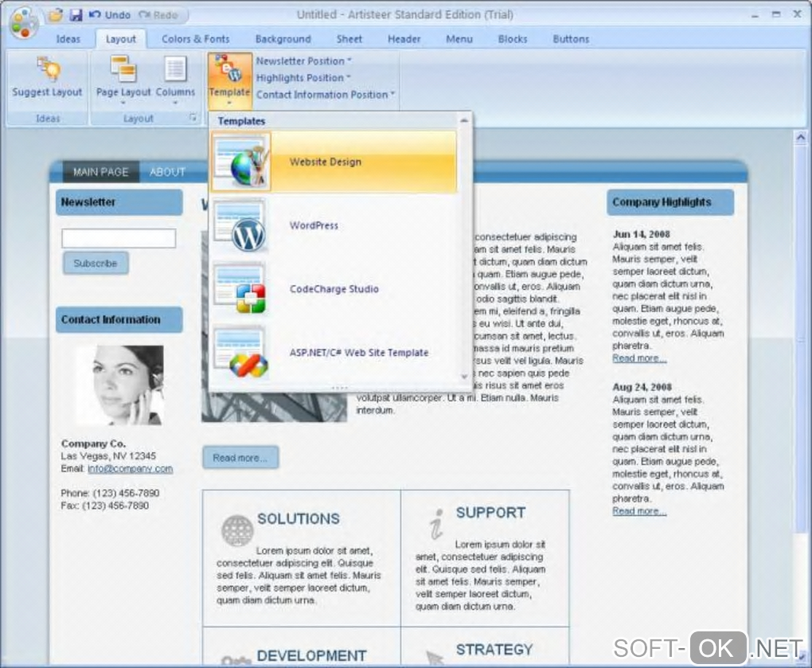Screen dimensions: 812x668
Task: Click the SUPPORT heading
Action: pos(490,513)
